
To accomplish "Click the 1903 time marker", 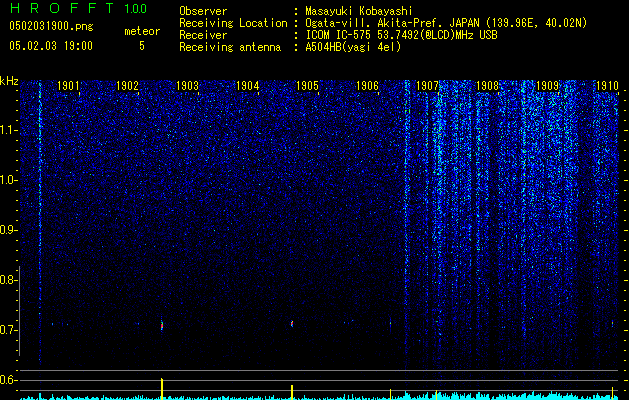I will tap(187, 85).
